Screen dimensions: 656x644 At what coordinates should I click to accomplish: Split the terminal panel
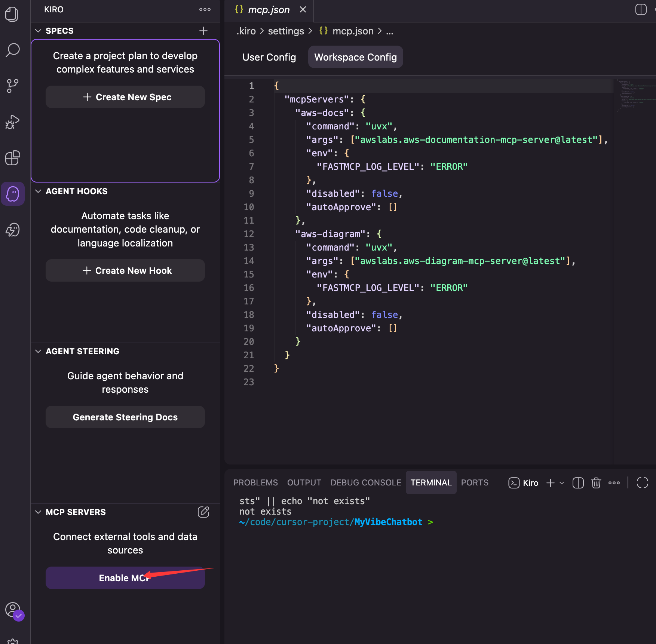(x=578, y=483)
